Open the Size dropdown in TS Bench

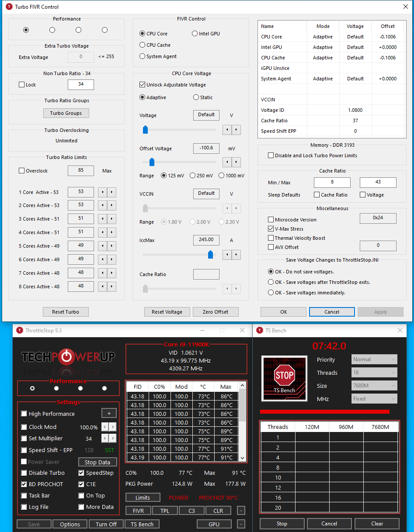tap(375, 386)
